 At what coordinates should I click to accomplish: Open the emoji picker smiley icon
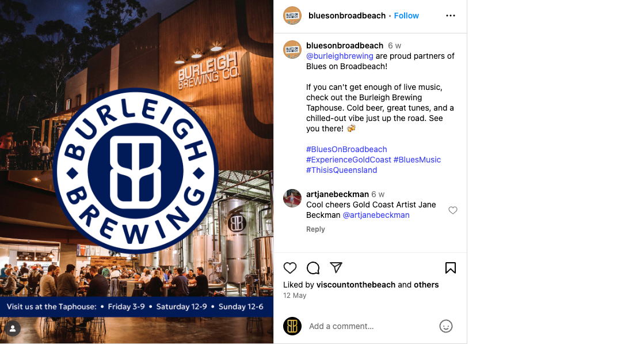click(445, 326)
